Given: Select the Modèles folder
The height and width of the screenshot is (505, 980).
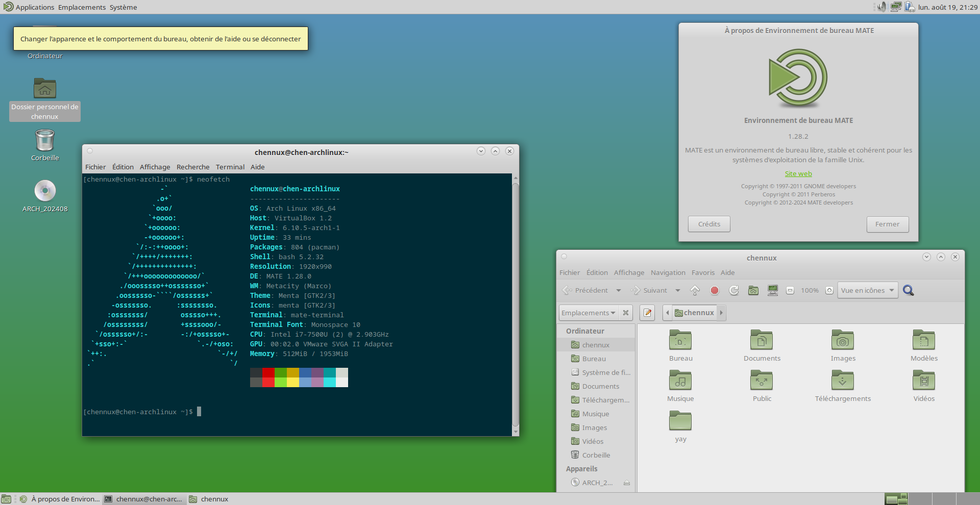Looking at the screenshot, I should (924, 340).
